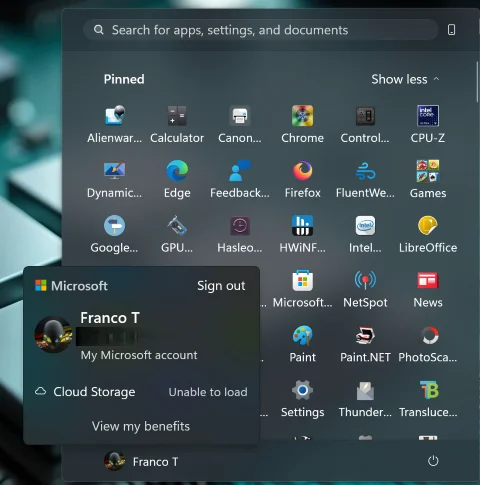Open the Google pinned app

coord(114,234)
